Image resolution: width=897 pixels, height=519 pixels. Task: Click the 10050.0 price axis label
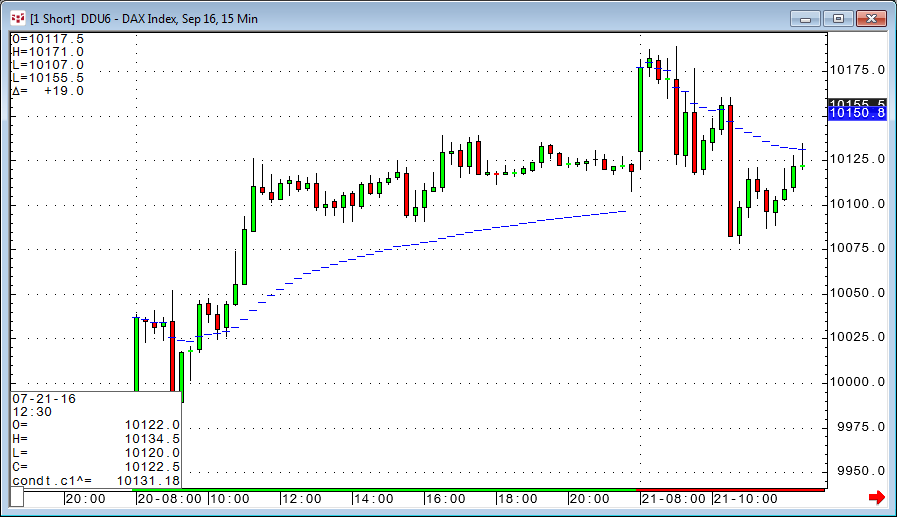[857, 292]
